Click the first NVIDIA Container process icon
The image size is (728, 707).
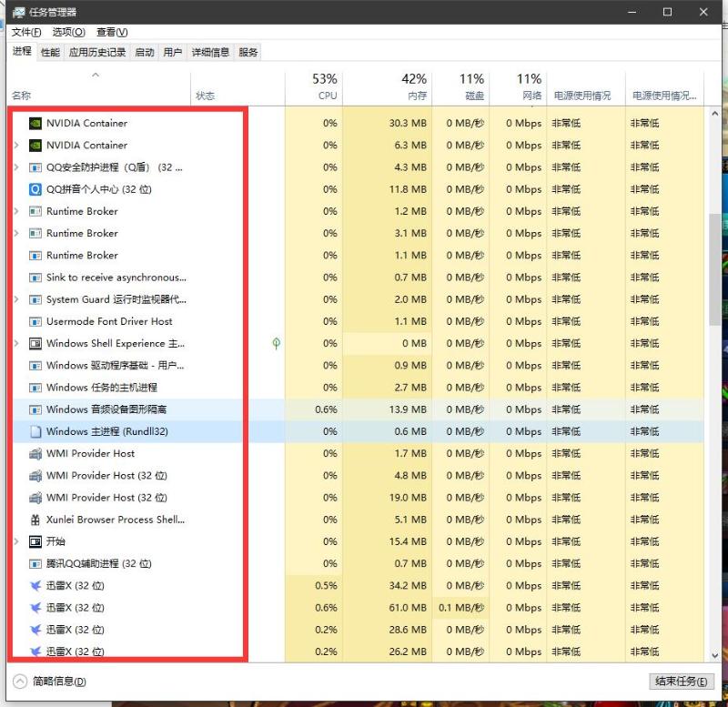click(x=35, y=123)
